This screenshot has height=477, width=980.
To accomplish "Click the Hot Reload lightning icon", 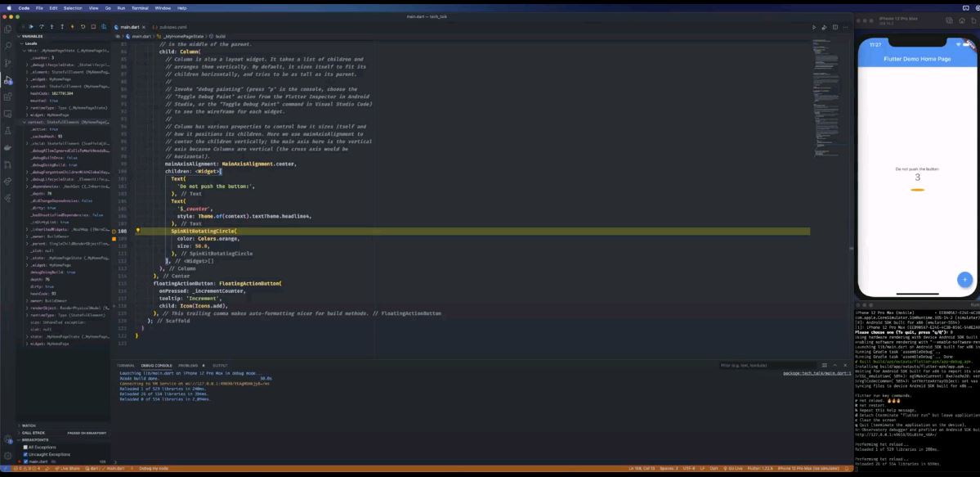I will pyautogui.click(x=72, y=27).
